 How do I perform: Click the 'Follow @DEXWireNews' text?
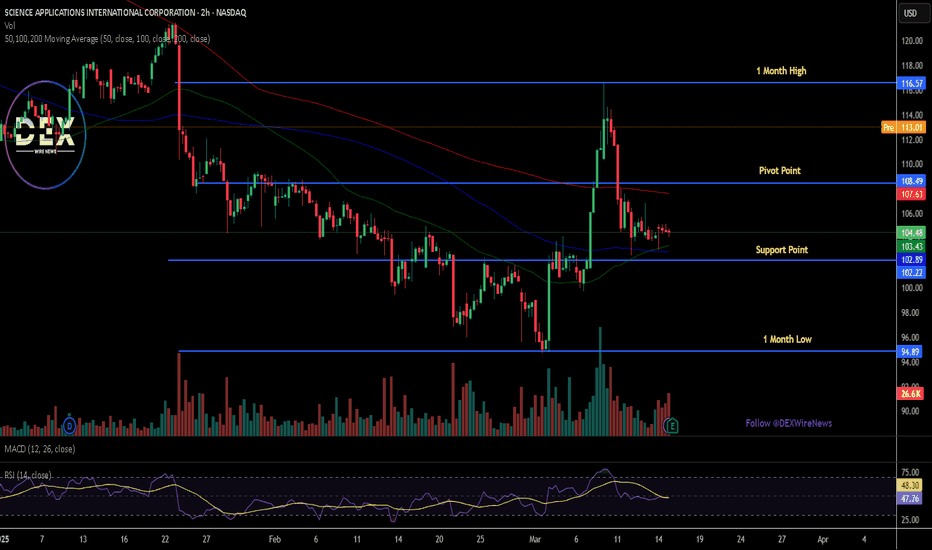789,423
